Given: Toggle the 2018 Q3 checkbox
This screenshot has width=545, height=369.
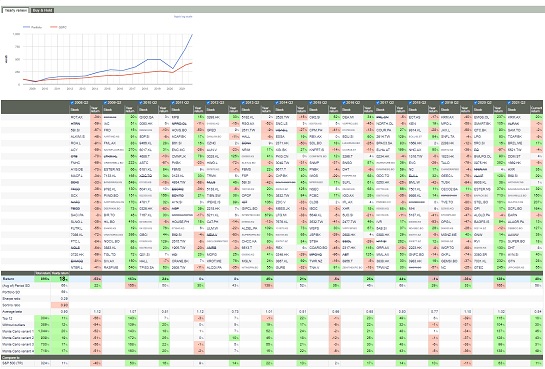Looking at the screenshot, I should point(410,103).
